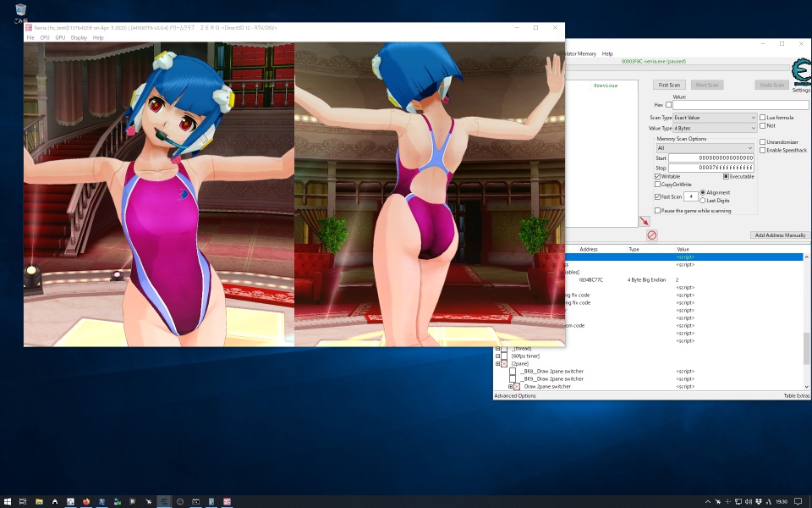This screenshot has width=812, height=508.
Task: Enable the Unrandomizer checkbox
Action: point(763,142)
